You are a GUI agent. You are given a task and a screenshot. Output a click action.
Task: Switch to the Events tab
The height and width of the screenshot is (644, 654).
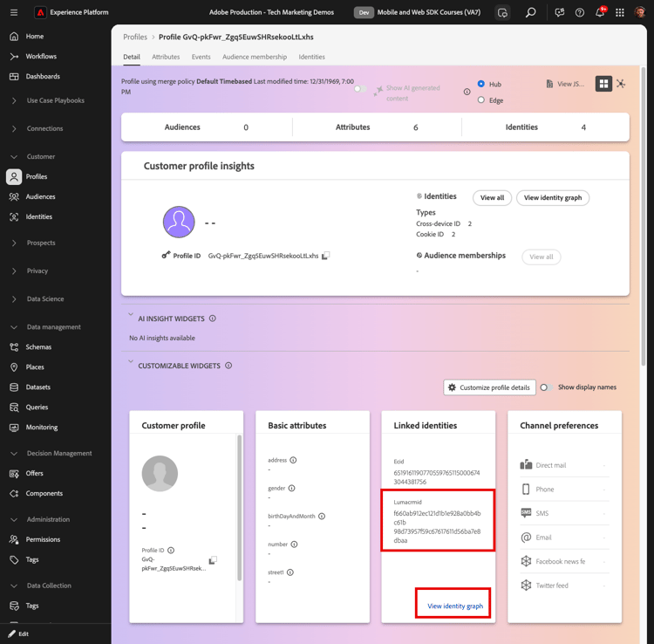(201, 57)
